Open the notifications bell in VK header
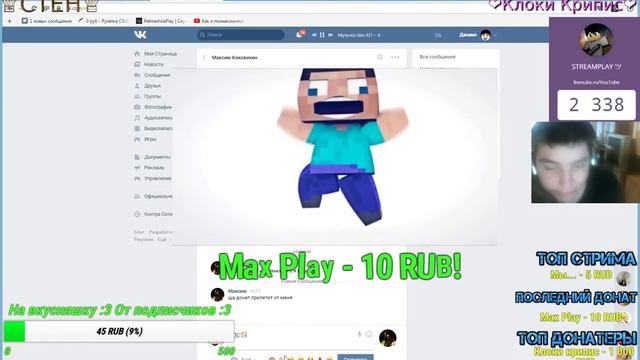The width and height of the screenshot is (640, 360). click(x=300, y=35)
